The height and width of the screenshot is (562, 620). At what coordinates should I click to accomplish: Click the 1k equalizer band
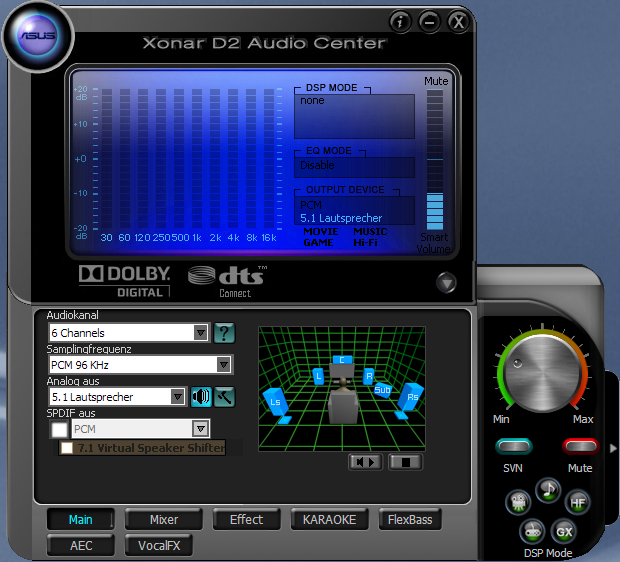[x=197, y=159]
